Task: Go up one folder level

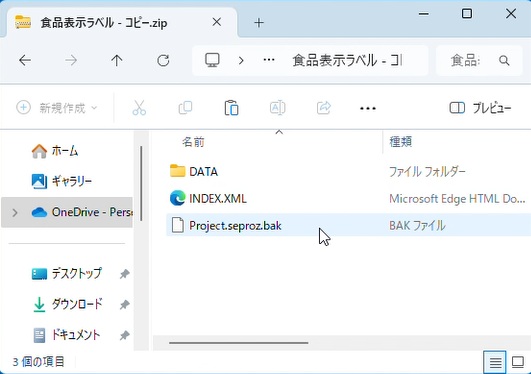Action: 117,61
